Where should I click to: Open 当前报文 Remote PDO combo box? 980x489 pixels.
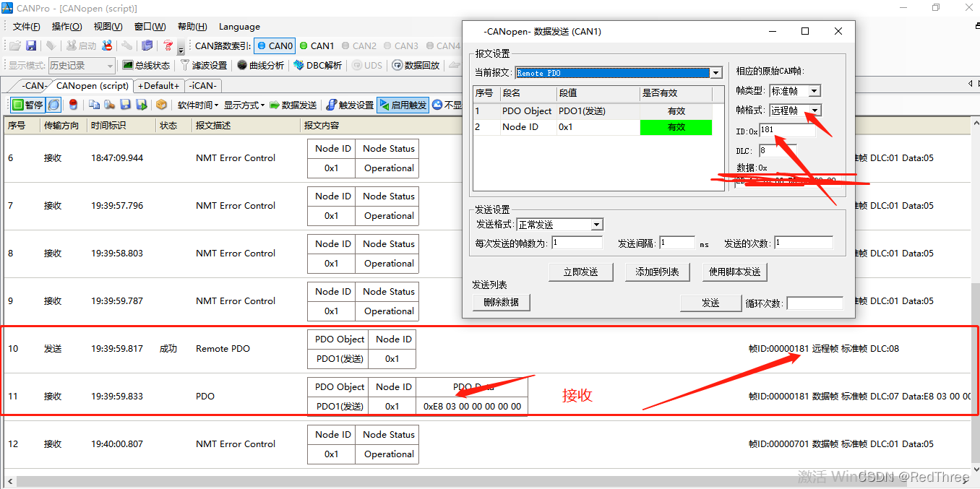[x=618, y=73]
